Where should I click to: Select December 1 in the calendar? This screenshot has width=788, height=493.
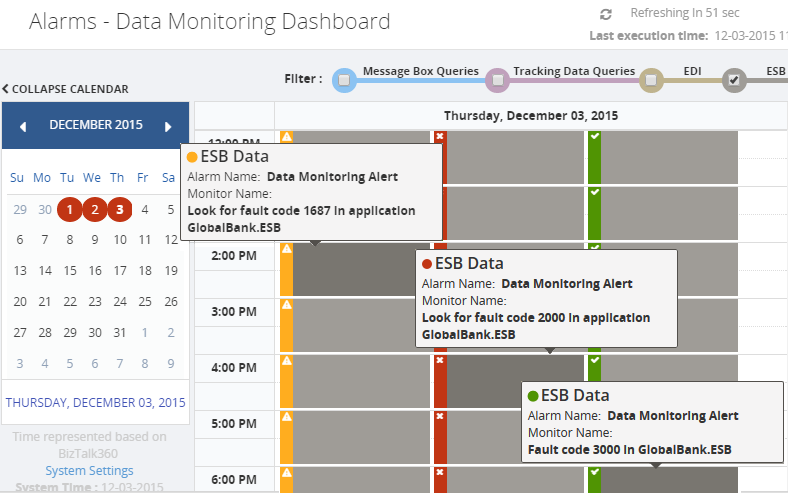69,210
